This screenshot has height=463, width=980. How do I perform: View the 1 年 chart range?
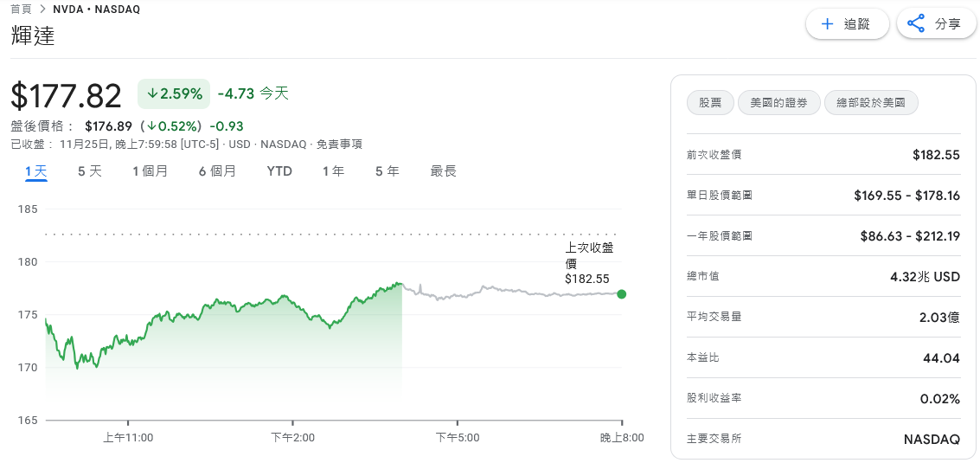click(334, 171)
